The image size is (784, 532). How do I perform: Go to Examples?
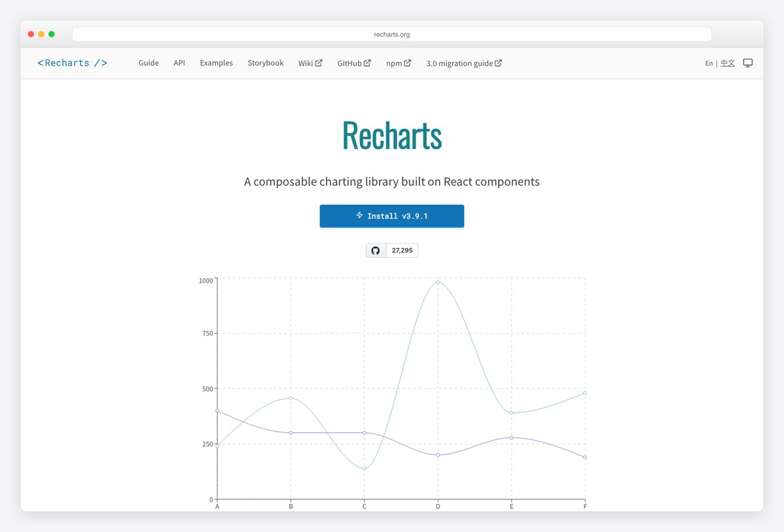pyautogui.click(x=216, y=63)
